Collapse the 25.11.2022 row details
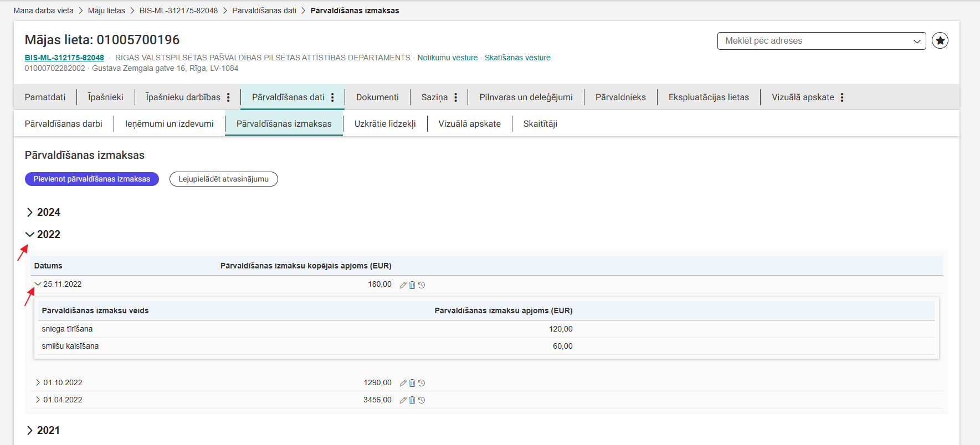The image size is (980, 445). [38, 284]
